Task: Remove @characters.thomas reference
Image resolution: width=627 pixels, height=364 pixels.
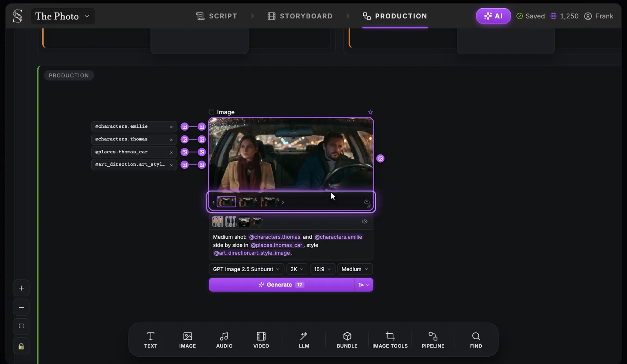Action: (171, 140)
